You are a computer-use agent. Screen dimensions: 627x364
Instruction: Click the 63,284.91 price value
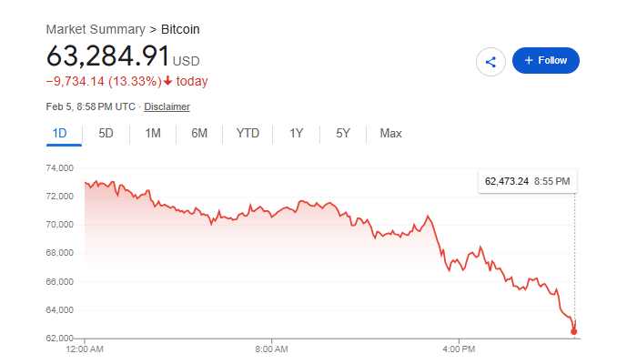(107, 56)
